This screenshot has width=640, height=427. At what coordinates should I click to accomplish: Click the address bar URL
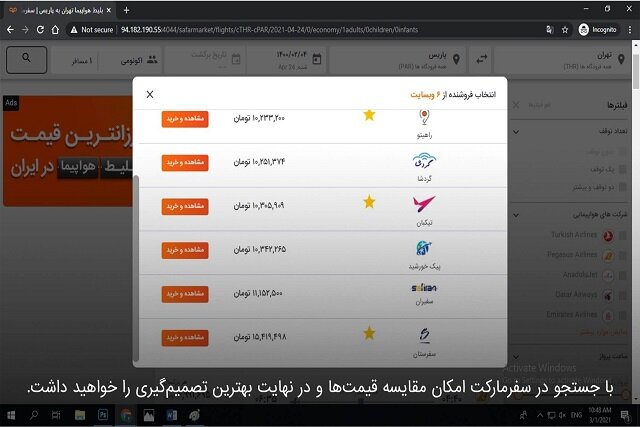pyautogui.click(x=269, y=29)
